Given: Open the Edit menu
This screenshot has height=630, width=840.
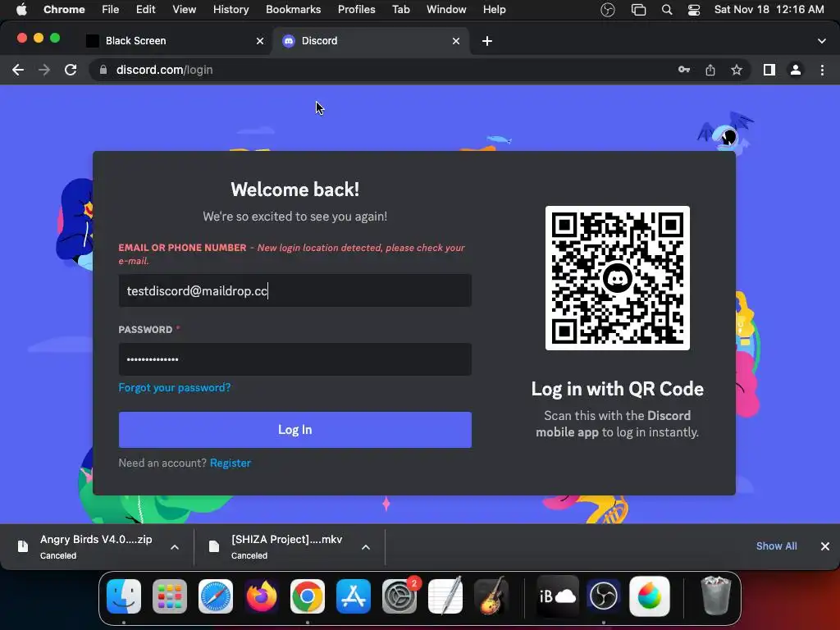Looking at the screenshot, I should [x=146, y=10].
